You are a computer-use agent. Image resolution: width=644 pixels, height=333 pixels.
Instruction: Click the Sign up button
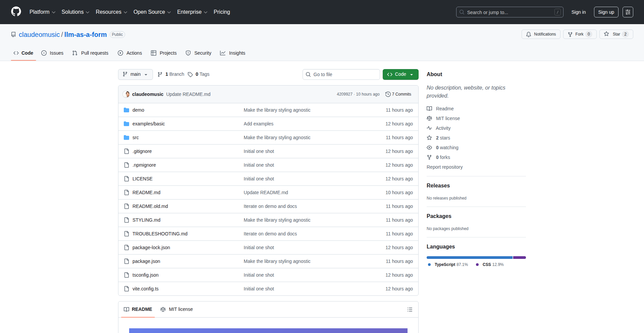[606, 12]
